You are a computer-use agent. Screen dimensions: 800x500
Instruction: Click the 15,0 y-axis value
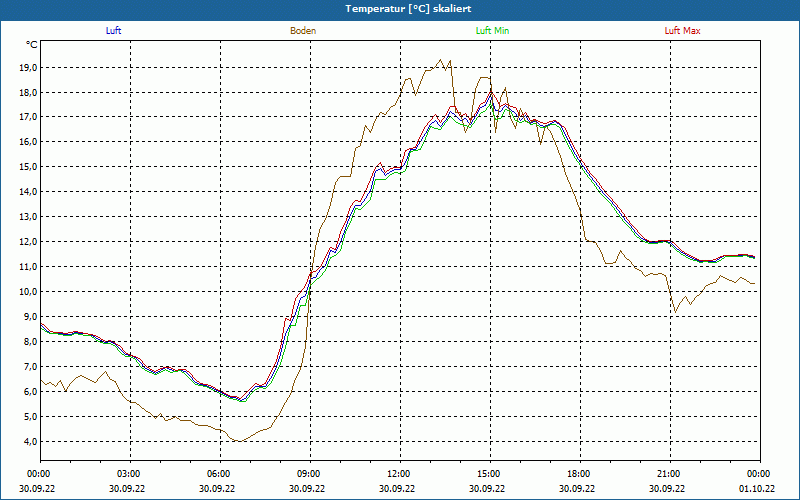point(29,167)
